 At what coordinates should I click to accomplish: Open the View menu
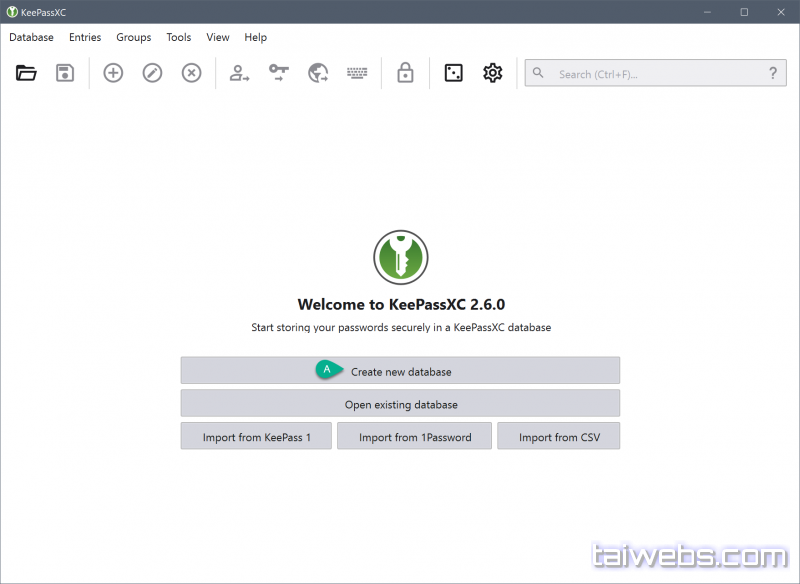tap(218, 37)
